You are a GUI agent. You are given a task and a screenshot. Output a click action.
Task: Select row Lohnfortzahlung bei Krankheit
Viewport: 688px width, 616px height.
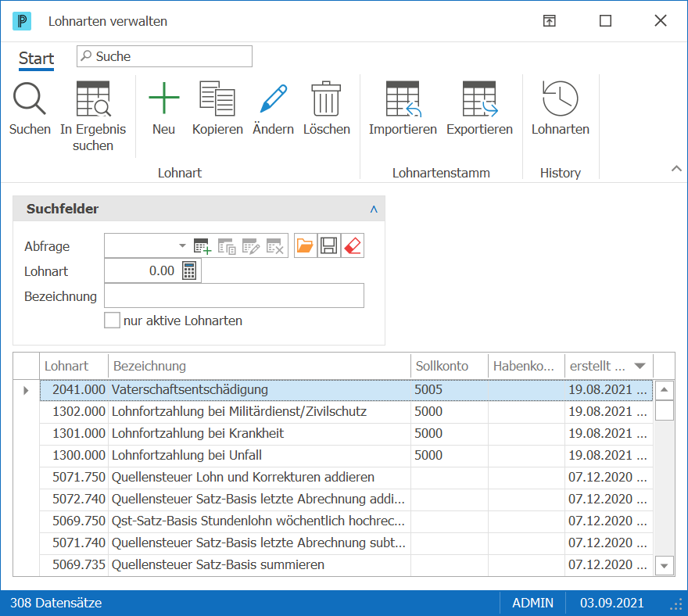(346, 434)
